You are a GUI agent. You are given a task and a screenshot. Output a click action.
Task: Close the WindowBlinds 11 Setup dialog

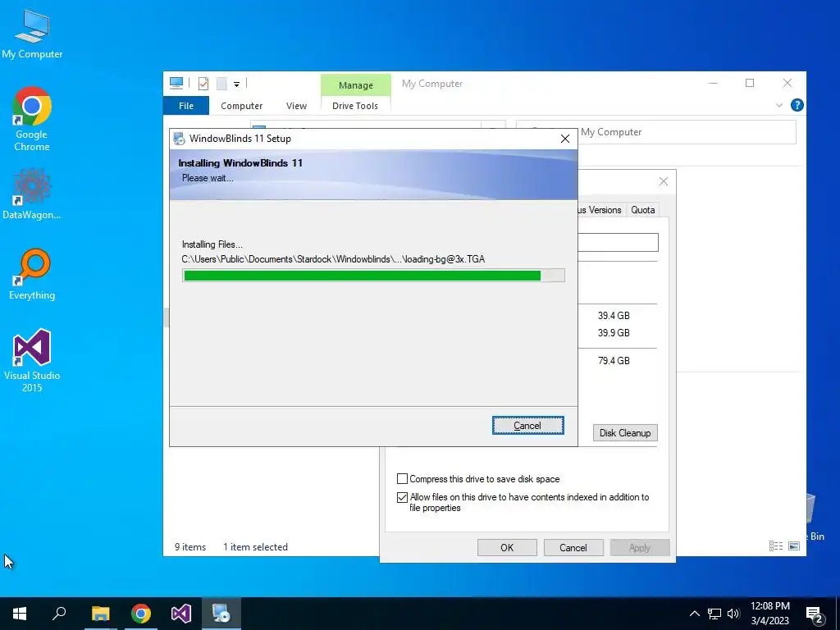click(564, 139)
